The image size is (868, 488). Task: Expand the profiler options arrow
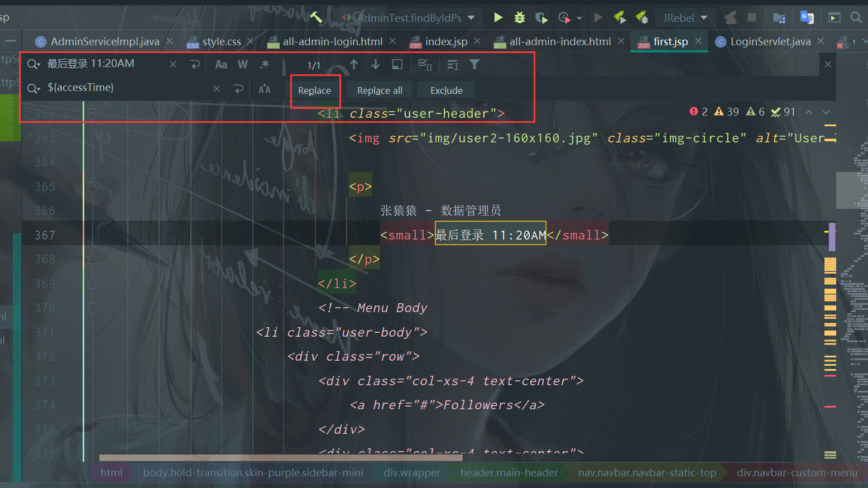pyautogui.click(x=579, y=18)
